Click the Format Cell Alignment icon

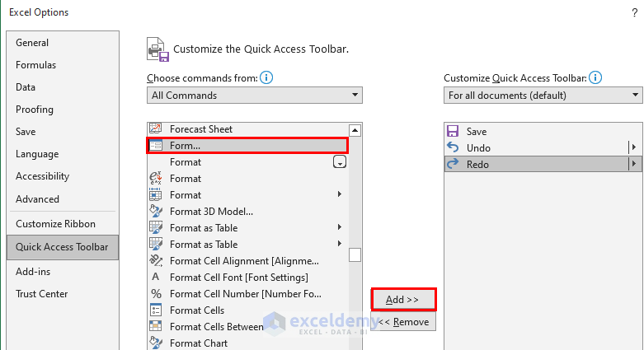[155, 261]
